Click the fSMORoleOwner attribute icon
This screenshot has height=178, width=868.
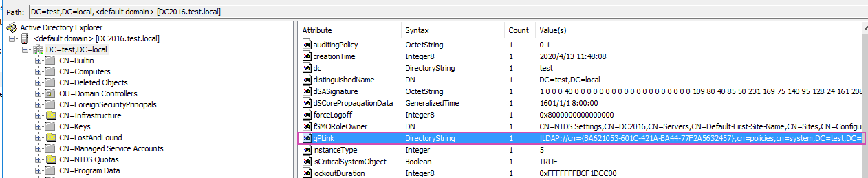[307, 126]
